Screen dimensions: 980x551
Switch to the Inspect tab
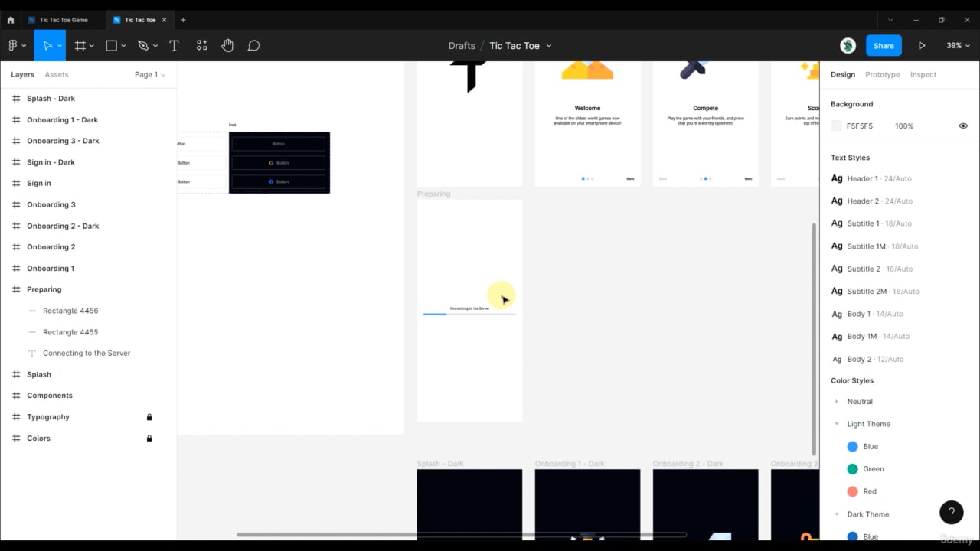click(923, 74)
